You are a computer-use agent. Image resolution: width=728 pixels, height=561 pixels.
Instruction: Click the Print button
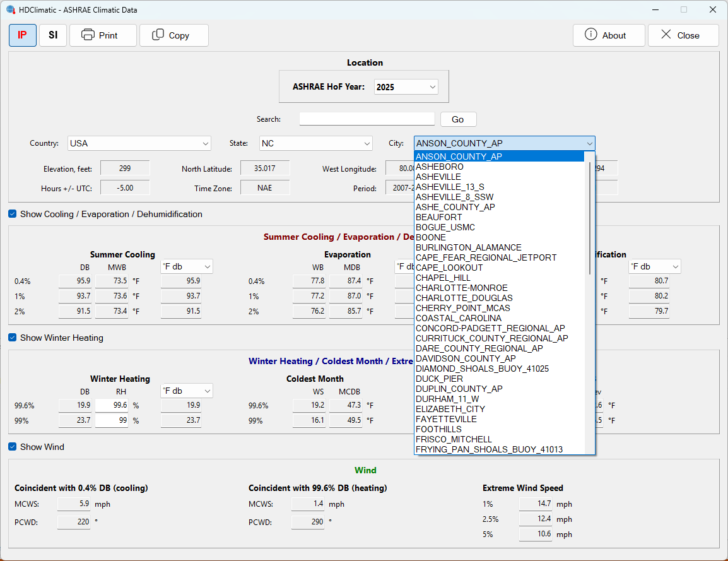click(x=103, y=35)
